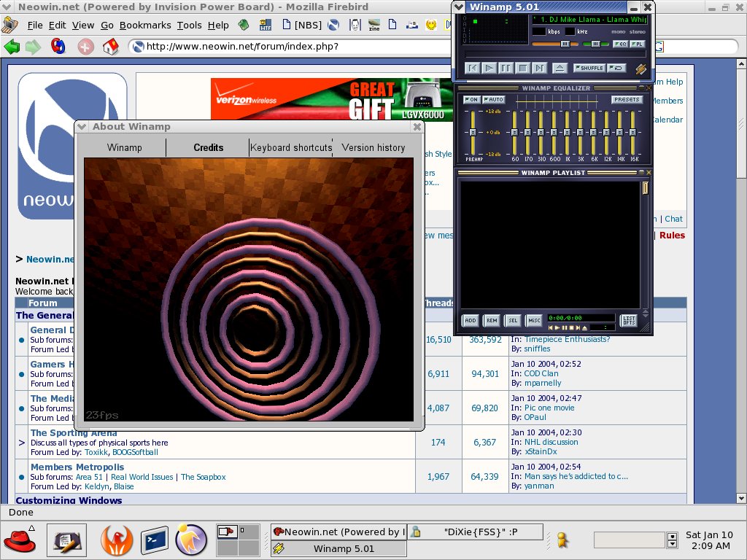Open the Red Hat main menu

(x=20, y=540)
